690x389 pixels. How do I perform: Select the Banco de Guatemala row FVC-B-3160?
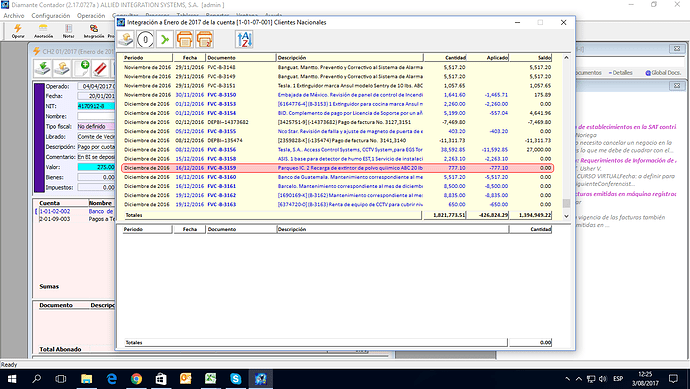click(337, 177)
